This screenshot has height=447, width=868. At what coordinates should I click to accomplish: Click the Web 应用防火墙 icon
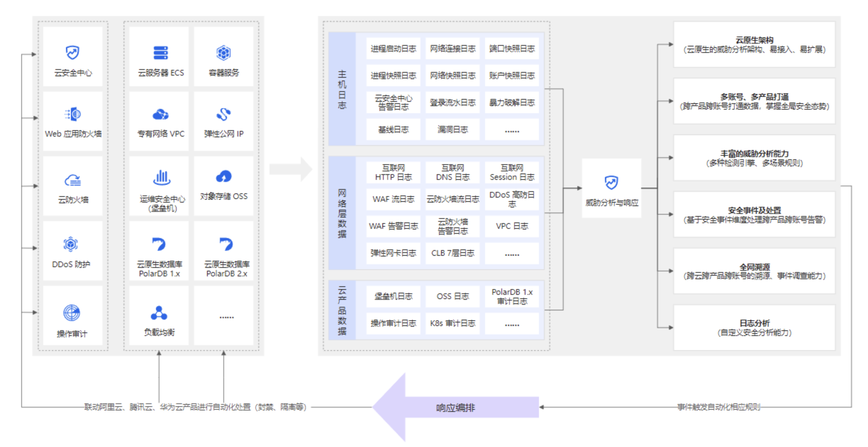[73, 114]
